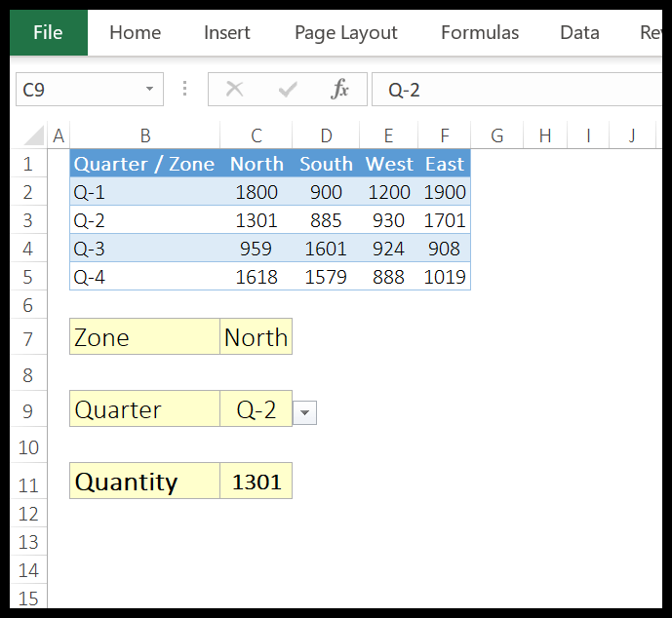Open Insert Function with fx icon
This screenshot has width=672, height=618.
(339, 90)
